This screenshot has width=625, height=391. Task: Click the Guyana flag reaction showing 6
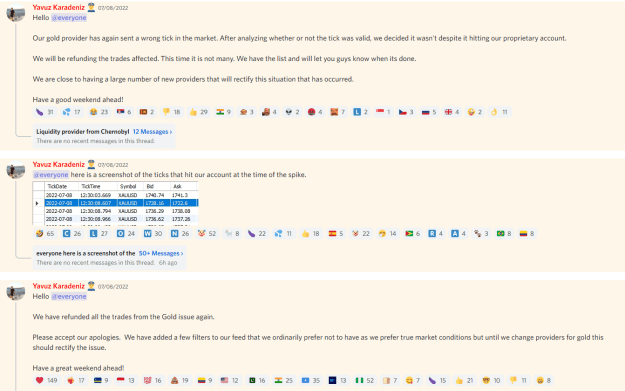pos(413,234)
